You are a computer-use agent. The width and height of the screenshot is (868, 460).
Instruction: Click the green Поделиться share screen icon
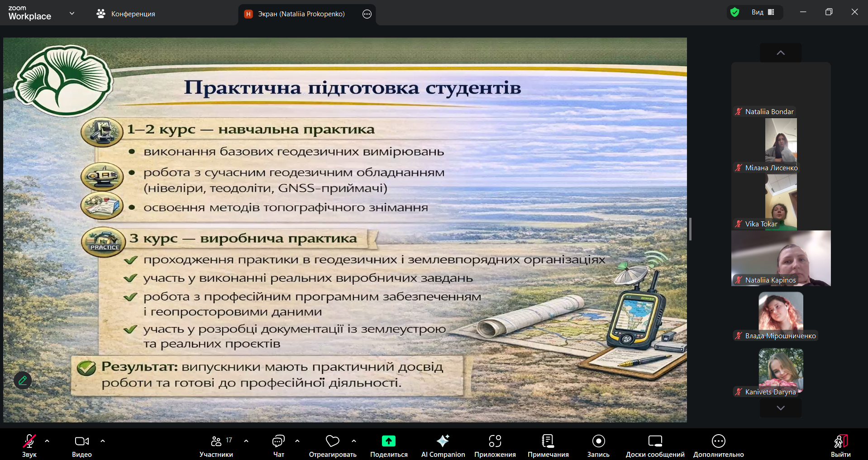pos(388,441)
